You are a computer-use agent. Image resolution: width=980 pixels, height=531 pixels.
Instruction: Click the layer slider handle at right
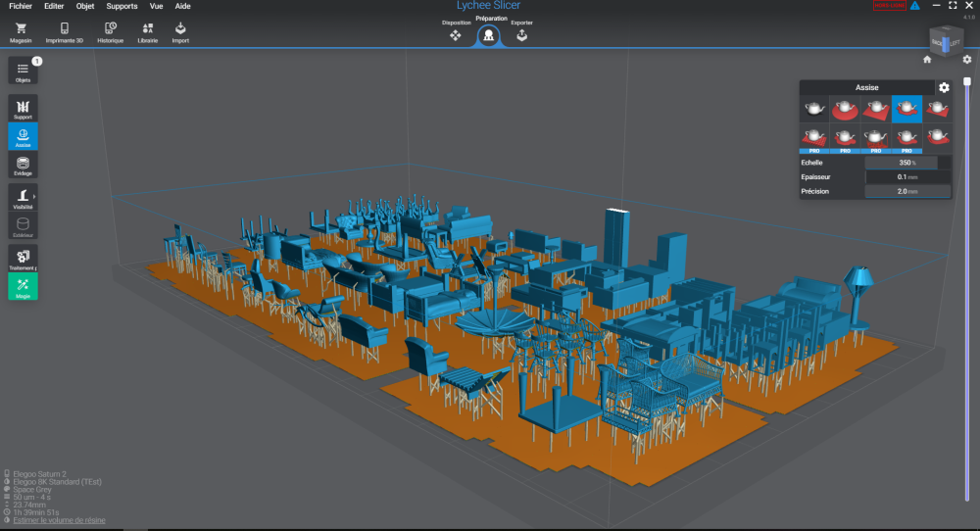pos(968,82)
